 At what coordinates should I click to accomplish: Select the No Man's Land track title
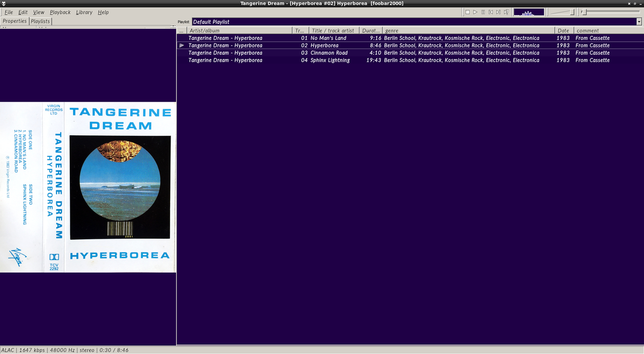click(x=329, y=38)
